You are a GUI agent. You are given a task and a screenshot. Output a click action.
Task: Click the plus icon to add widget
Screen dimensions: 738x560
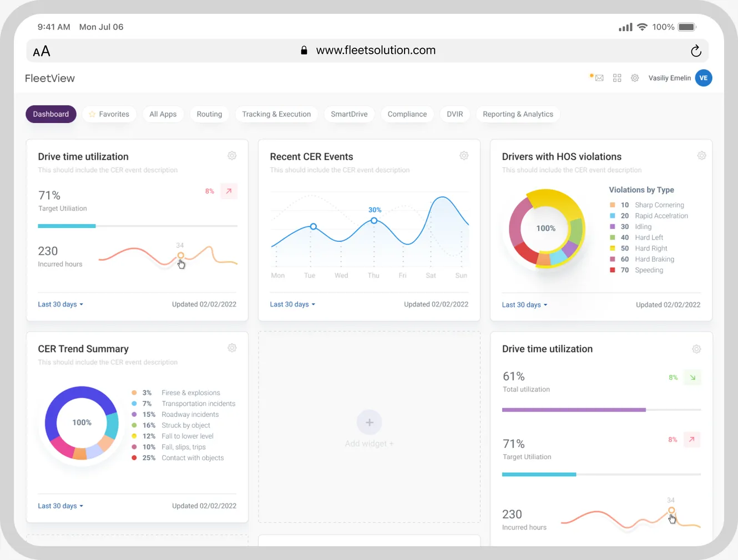point(369,422)
